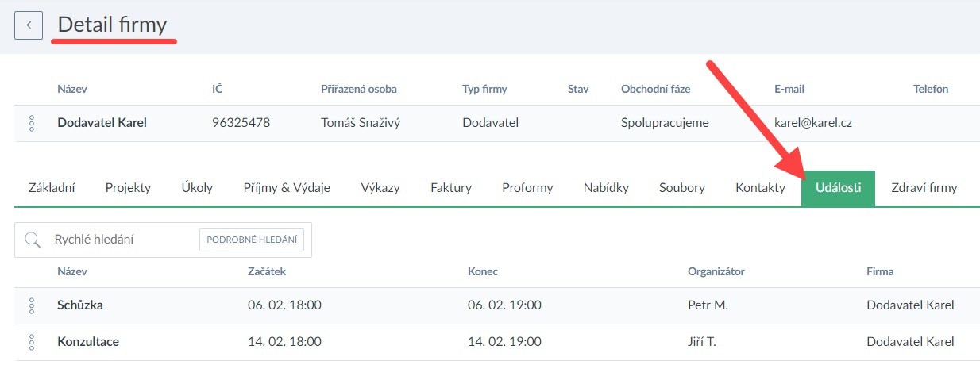Click the magnifier search icon

pyautogui.click(x=33, y=240)
